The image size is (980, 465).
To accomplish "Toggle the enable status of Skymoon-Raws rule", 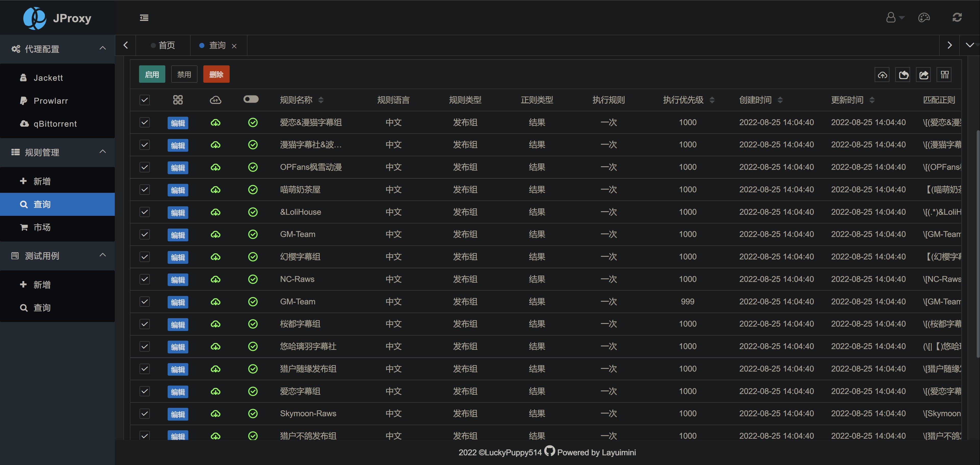I will 253,414.
